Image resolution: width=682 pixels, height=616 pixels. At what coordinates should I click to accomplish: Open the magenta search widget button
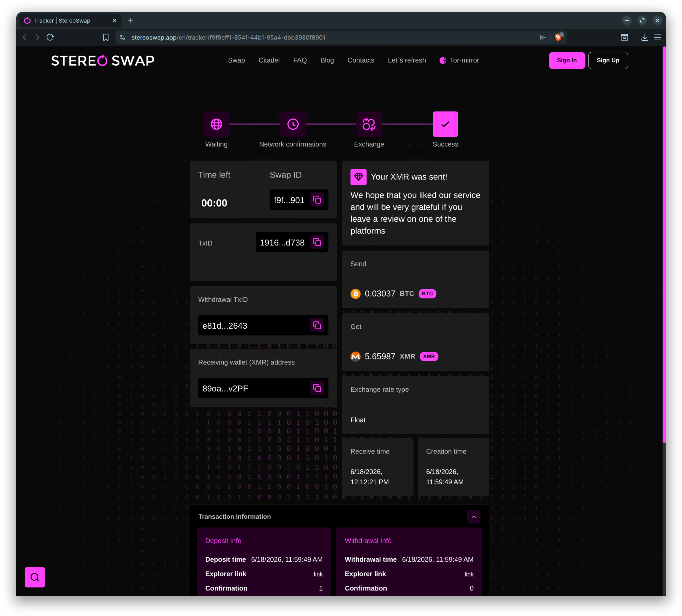35,577
